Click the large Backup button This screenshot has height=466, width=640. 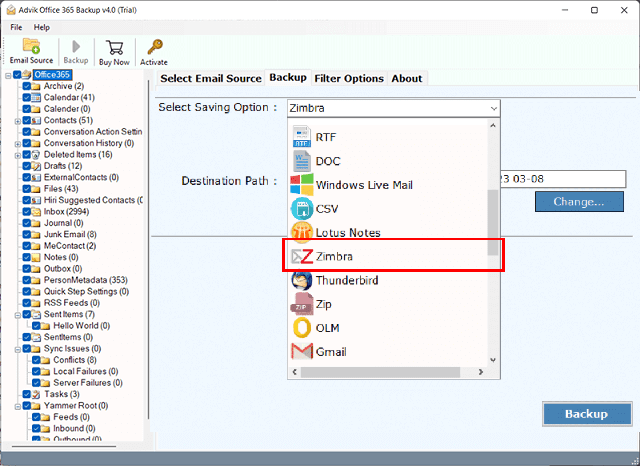tap(587, 414)
